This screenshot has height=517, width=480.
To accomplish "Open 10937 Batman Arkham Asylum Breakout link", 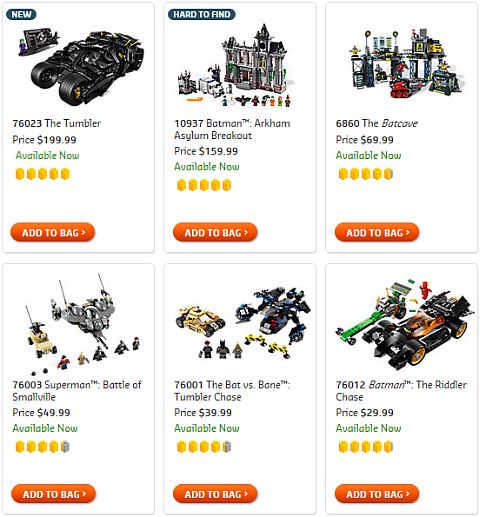I will click(232, 129).
